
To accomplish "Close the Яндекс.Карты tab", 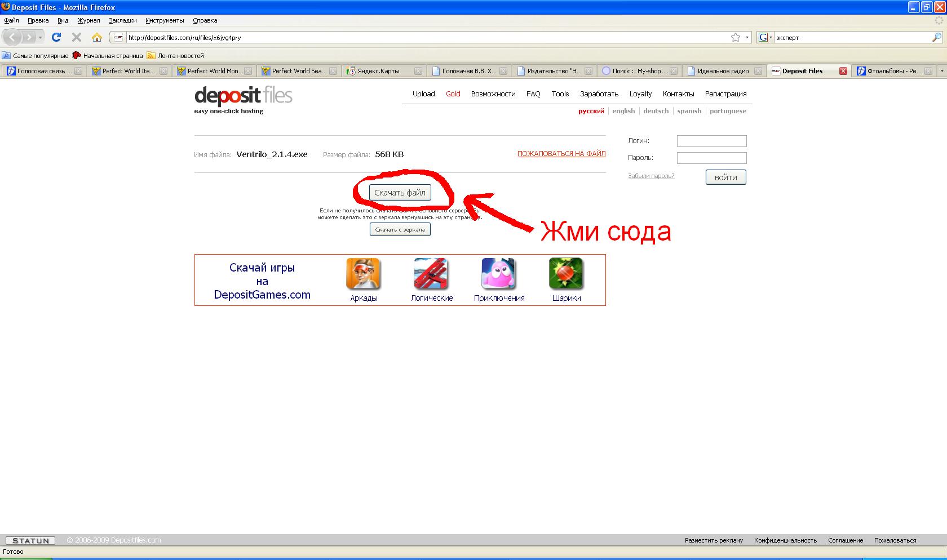I will 418,71.
